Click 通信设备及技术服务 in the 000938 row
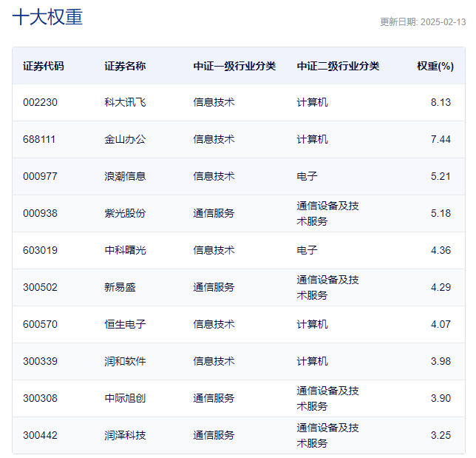This screenshot has height=458, width=476. coord(328,213)
